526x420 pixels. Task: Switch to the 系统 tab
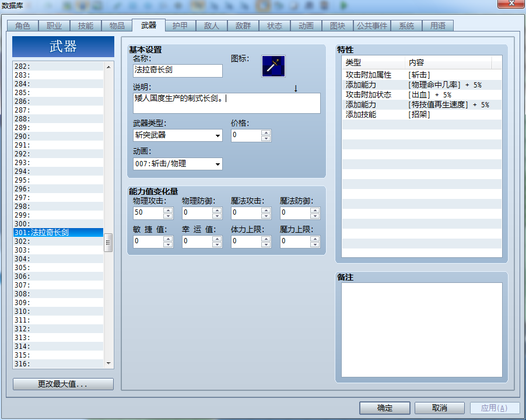pyautogui.click(x=406, y=26)
